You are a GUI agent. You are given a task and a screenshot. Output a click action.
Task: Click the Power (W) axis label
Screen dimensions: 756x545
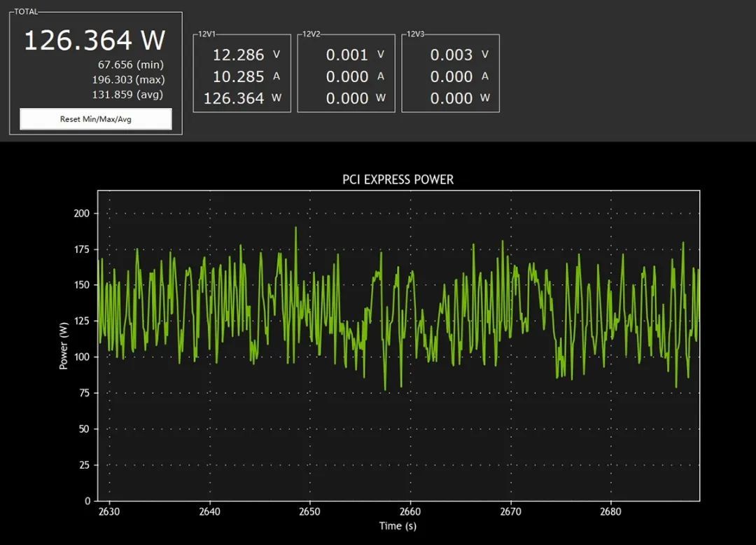pyautogui.click(x=64, y=346)
